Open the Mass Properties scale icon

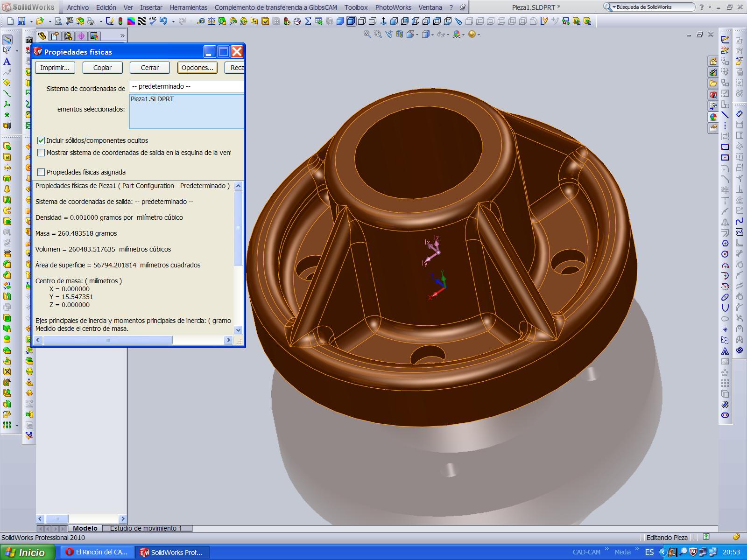tap(211, 21)
